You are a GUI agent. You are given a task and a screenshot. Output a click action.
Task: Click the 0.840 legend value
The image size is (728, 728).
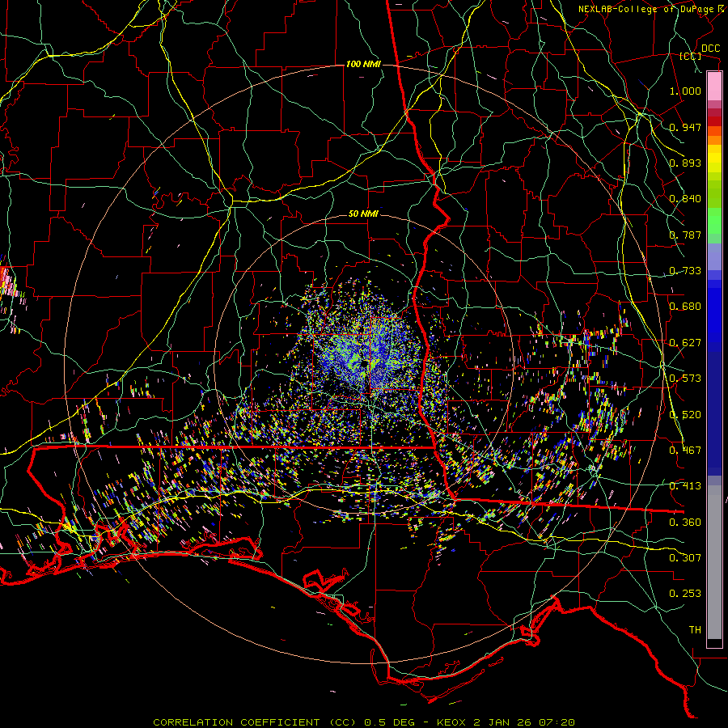pyautogui.click(x=685, y=199)
